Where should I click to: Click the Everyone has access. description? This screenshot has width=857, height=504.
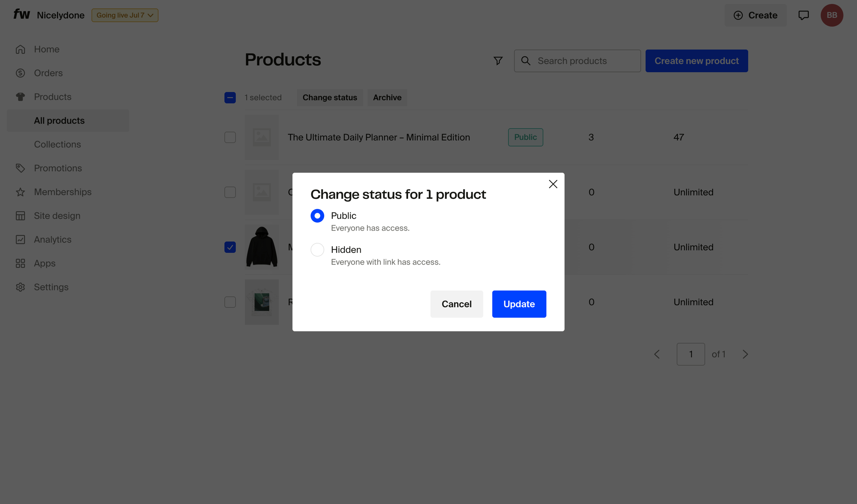[x=370, y=228]
